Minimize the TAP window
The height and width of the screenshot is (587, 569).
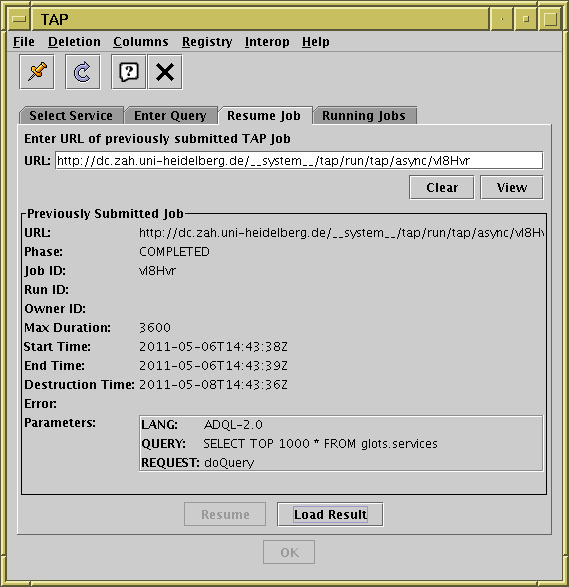502,19
